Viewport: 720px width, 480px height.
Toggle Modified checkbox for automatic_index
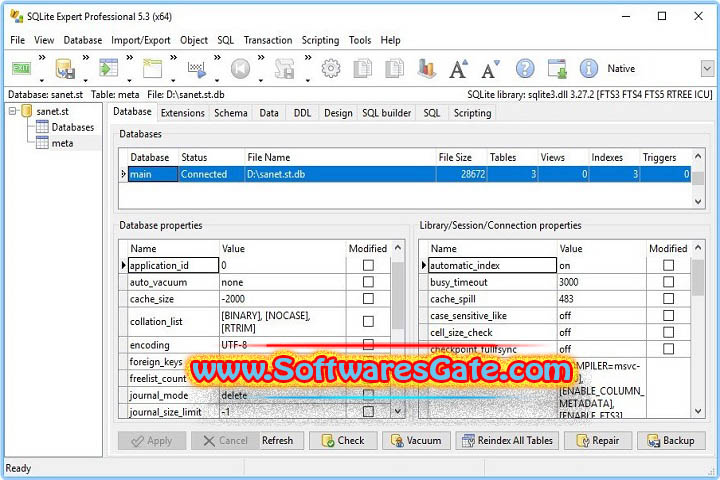click(669, 265)
